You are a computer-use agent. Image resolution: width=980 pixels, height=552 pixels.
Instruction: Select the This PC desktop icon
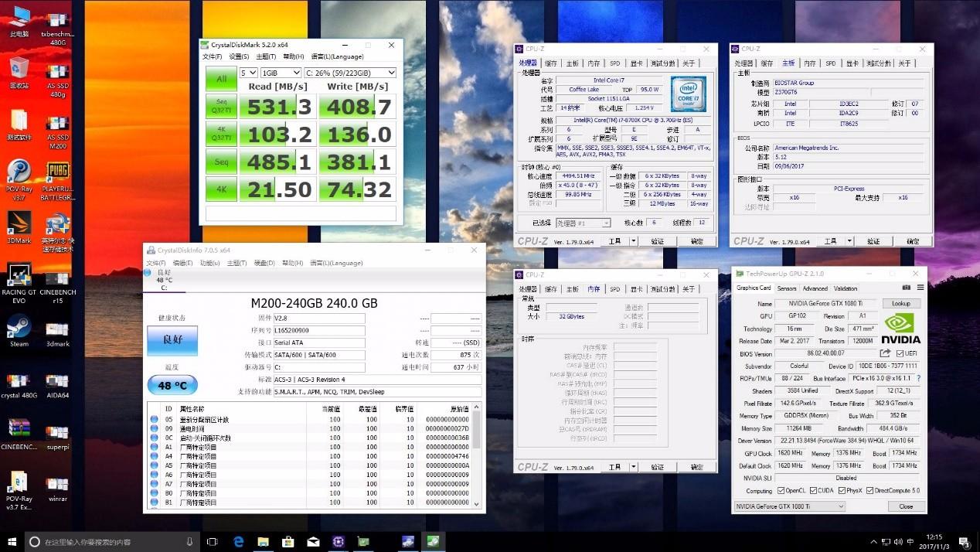pyautogui.click(x=19, y=21)
